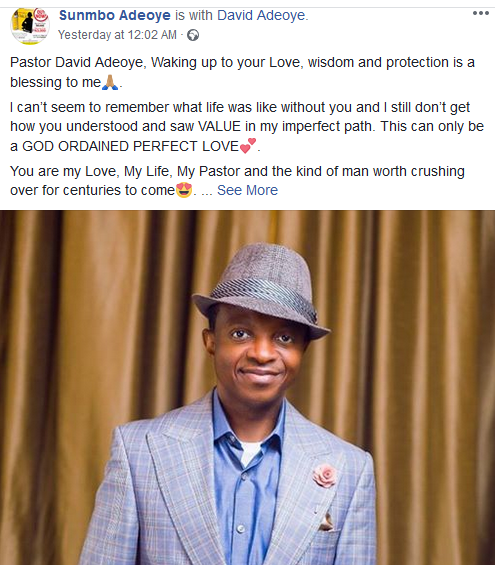Click the 'Waking up to your Love' paragraph
Viewport: 495px width, 565px height.
point(242,72)
